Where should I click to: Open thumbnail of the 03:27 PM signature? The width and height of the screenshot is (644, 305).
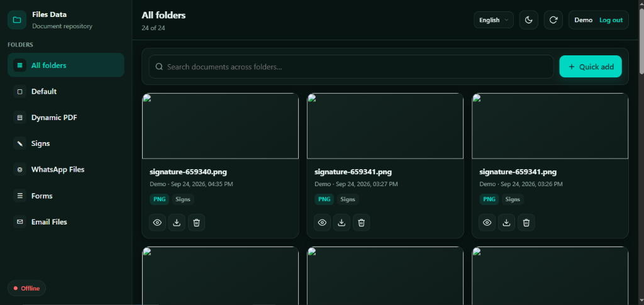pos(386,126)
